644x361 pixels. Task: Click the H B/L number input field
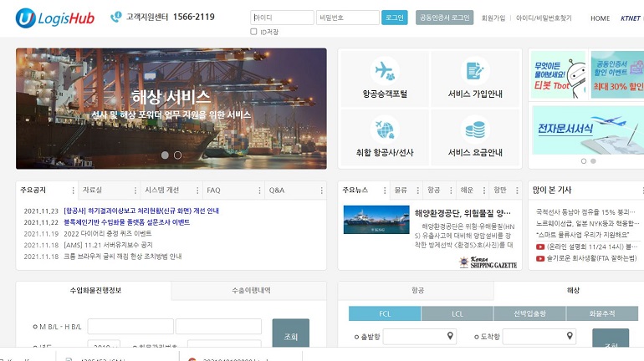[218, 327]
